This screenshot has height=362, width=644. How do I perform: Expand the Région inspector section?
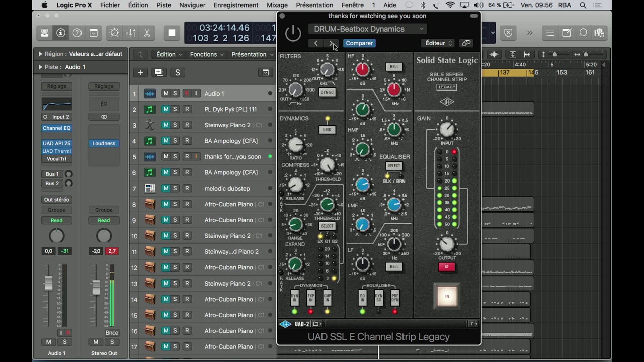point(40,54)
